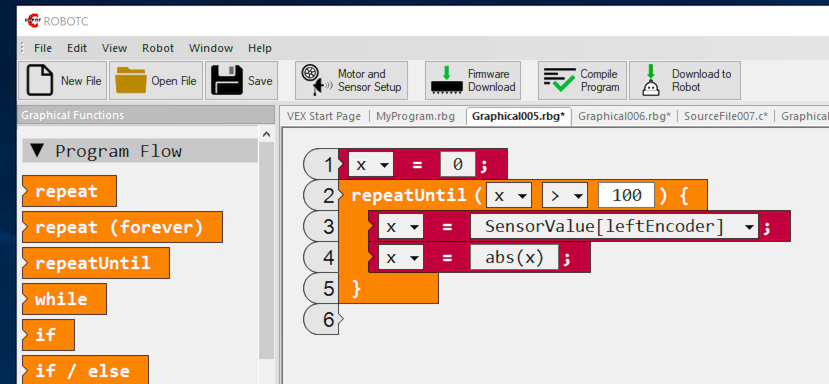Click the Graphical Functions panel scrollbar thumb
Viewport: 829px width, 384px height.
pos(266,251)
